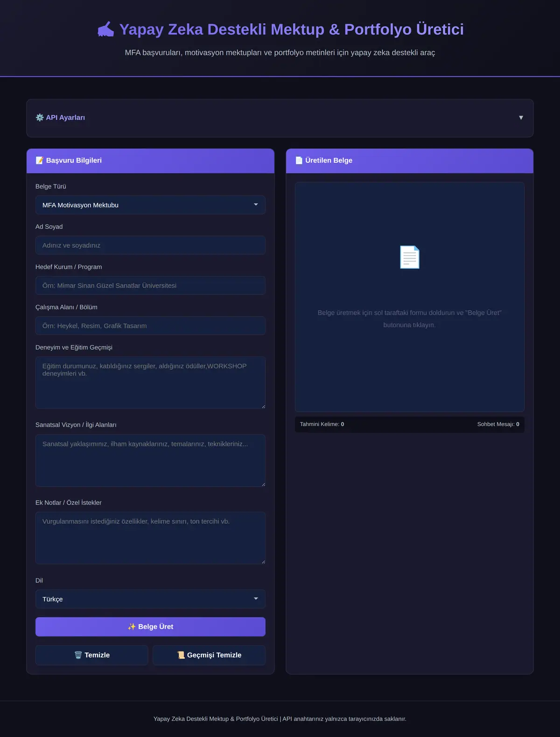Click the Çalışma Alanı / Bölüm field
560x737 pixels.
point(150,326)
